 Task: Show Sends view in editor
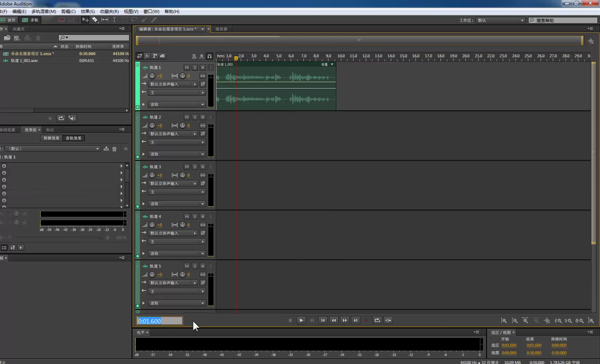click(x=155, y=56)
